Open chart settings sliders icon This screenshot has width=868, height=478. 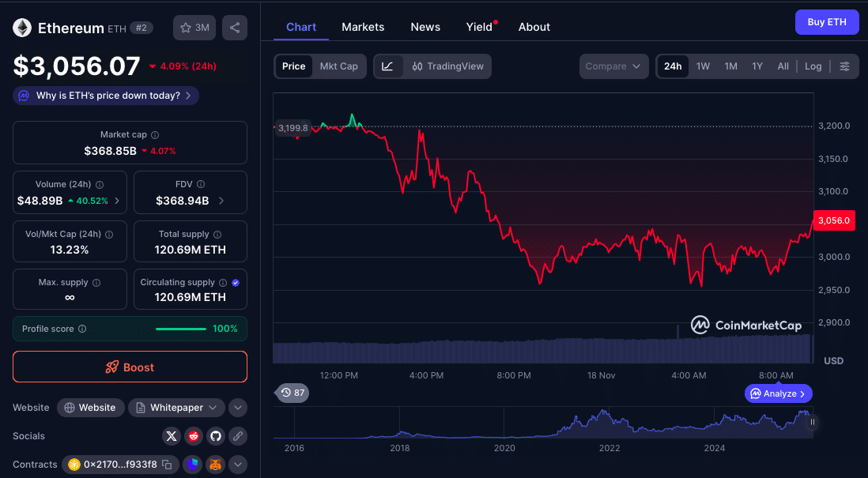click(x=845, y=66)
